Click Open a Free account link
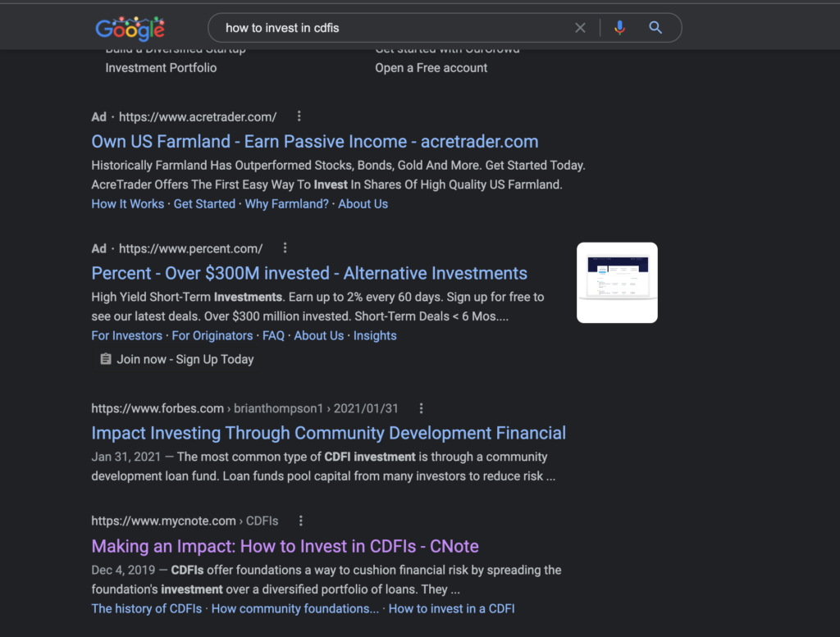 pos(431,68)
